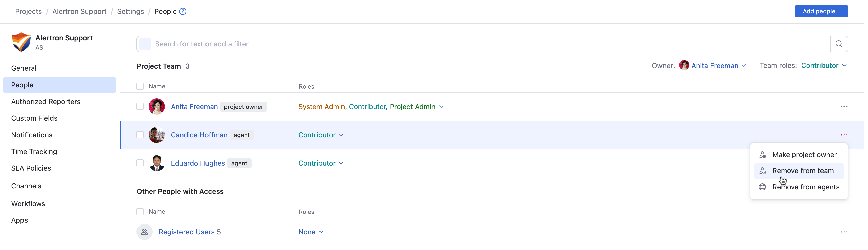The image size is (868, 250).
Task: Open Candice Hoffman's profile link
Action: point(199,135)
